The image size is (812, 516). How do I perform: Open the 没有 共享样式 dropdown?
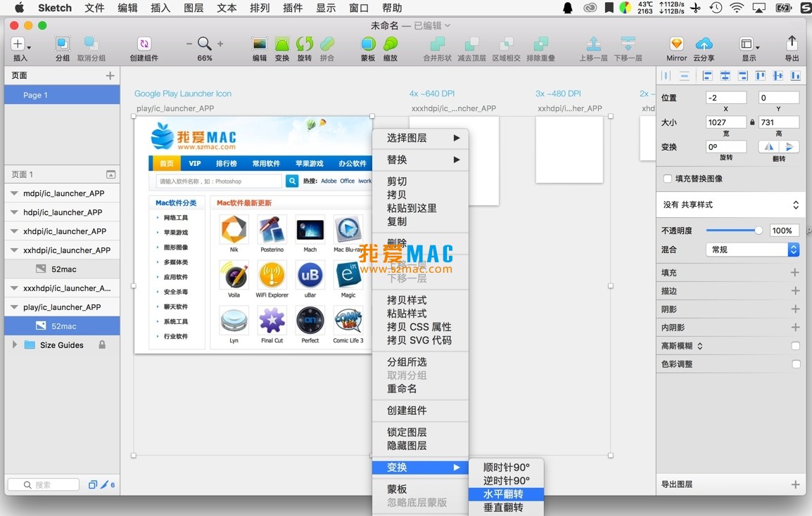click(x=730, y=205)
